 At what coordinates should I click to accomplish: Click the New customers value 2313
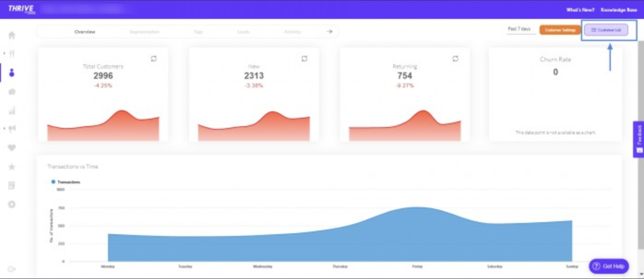(254, 76)
